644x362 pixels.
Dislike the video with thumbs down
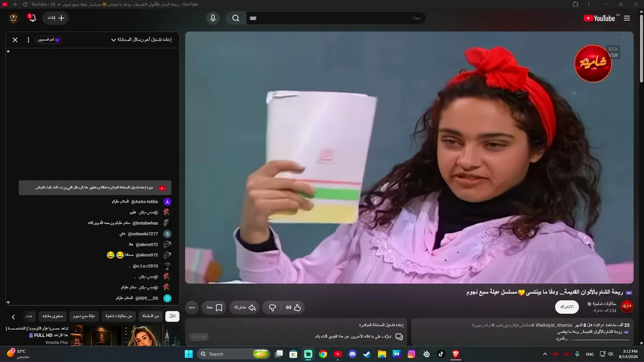[272, 307]
